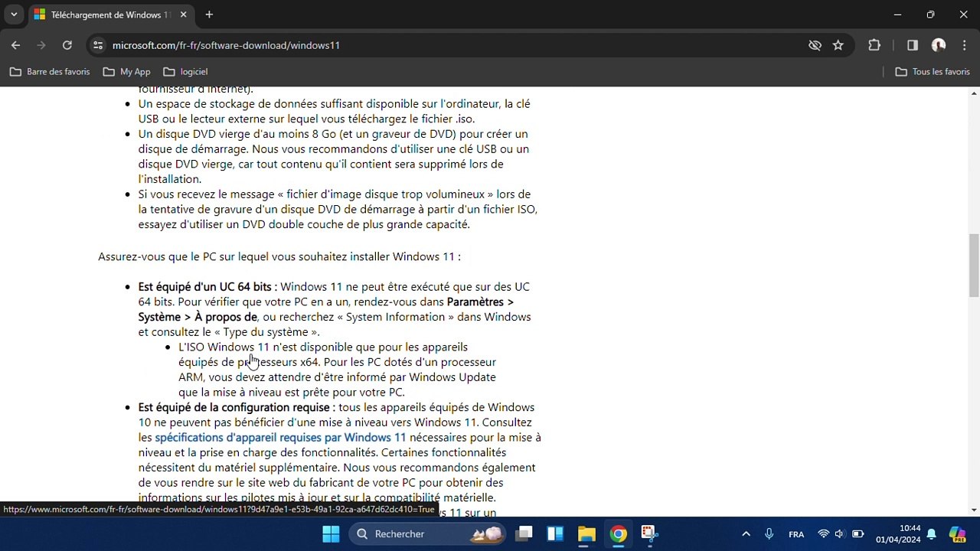Bookmark this page with the star icon
The height and width of the screenshot is (551, 980).
(838, 45)
